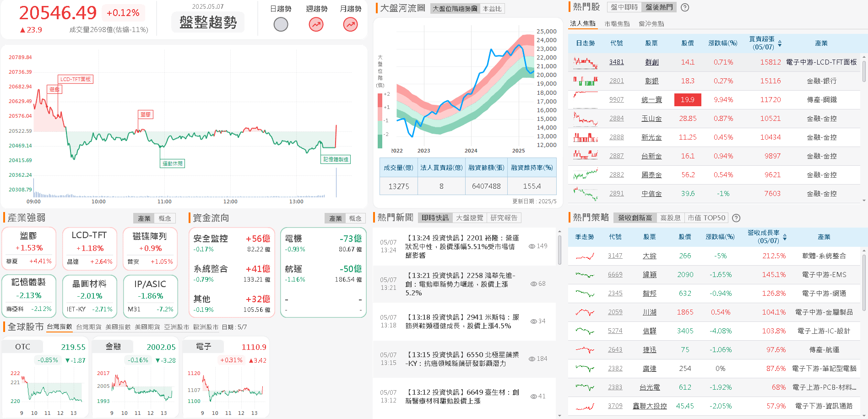868x419 pixels.
Task: Select 台灣指數 global market tab
Action: 60,327
